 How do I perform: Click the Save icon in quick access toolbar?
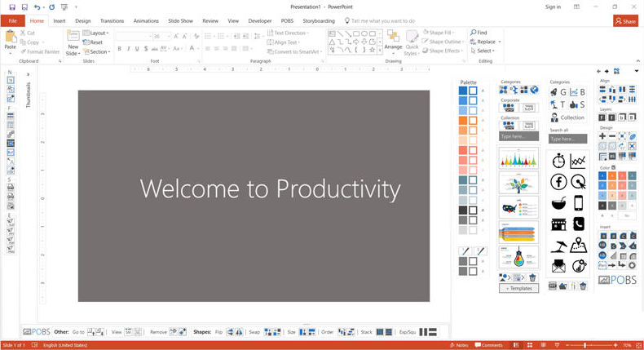click(x=12, y=7)
